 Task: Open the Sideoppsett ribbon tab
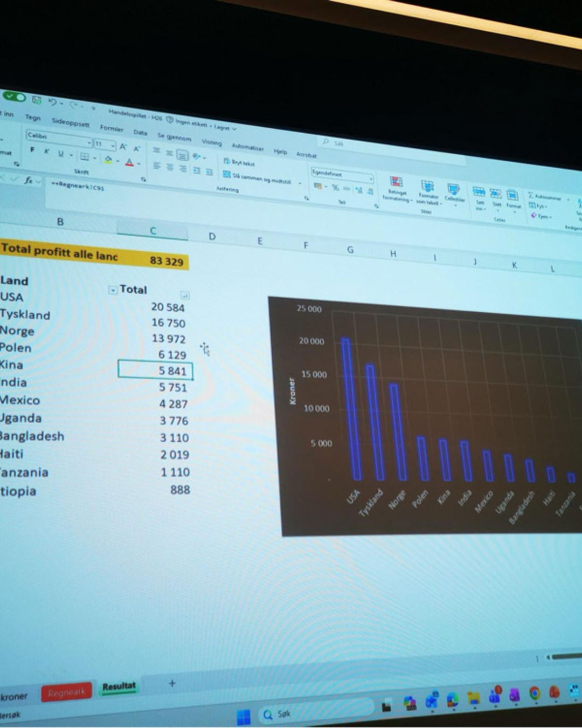tap(71, 122)
